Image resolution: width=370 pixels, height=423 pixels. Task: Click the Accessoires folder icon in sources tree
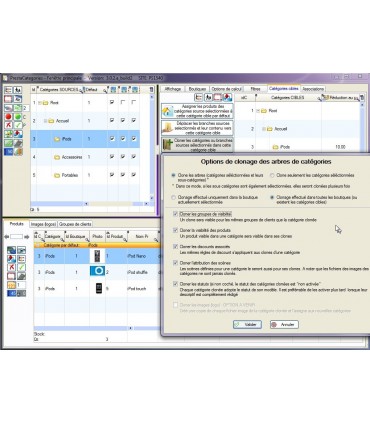pos(57,157)
